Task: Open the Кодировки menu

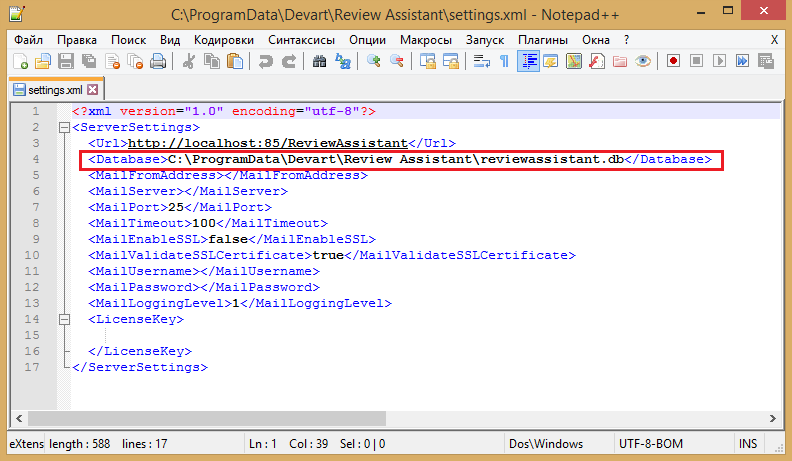Action: pos(224,40)
